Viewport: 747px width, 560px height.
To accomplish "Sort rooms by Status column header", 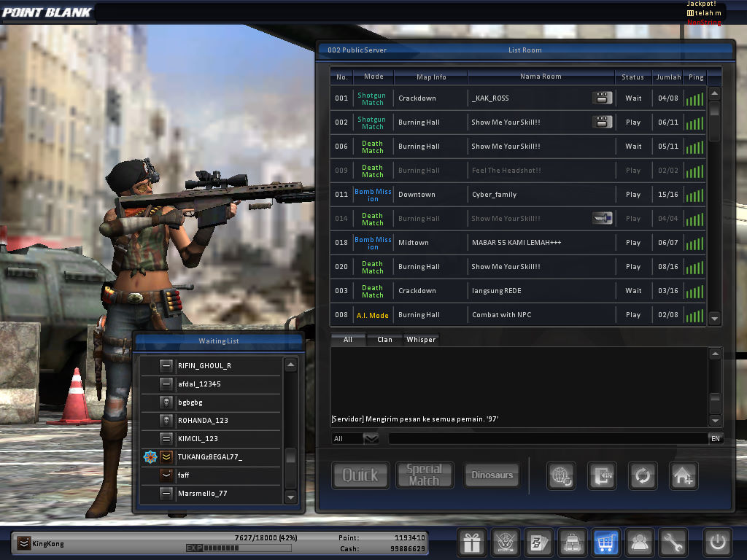I will tap(632, 77).
